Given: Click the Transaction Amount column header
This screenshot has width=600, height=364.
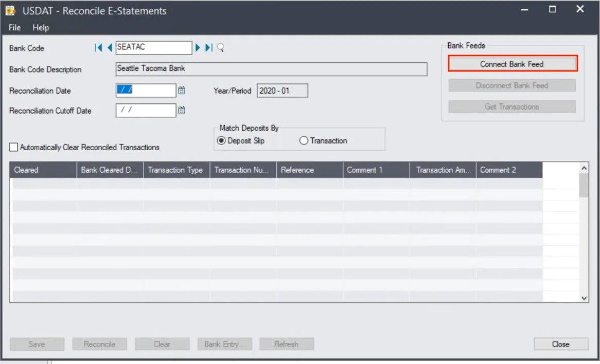Looking at the screenshot, I should (x=443, y=170).
